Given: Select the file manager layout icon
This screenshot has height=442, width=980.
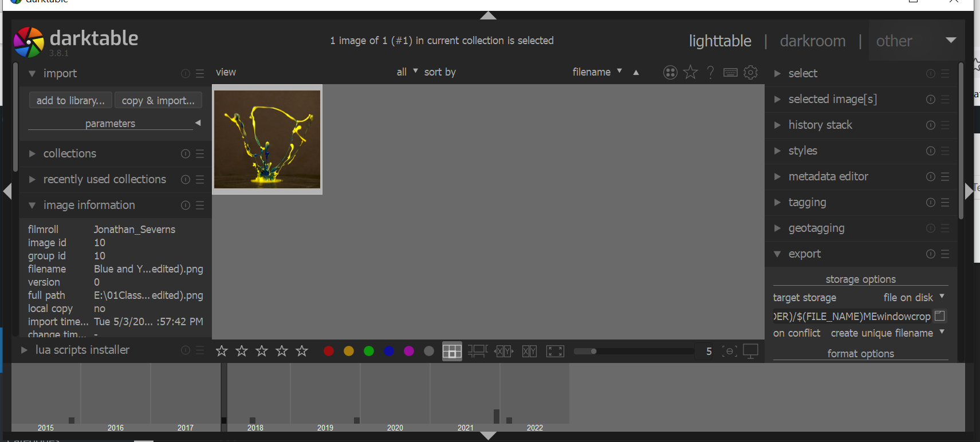Looking at the screenshot, I should click(x=452, y=351).
